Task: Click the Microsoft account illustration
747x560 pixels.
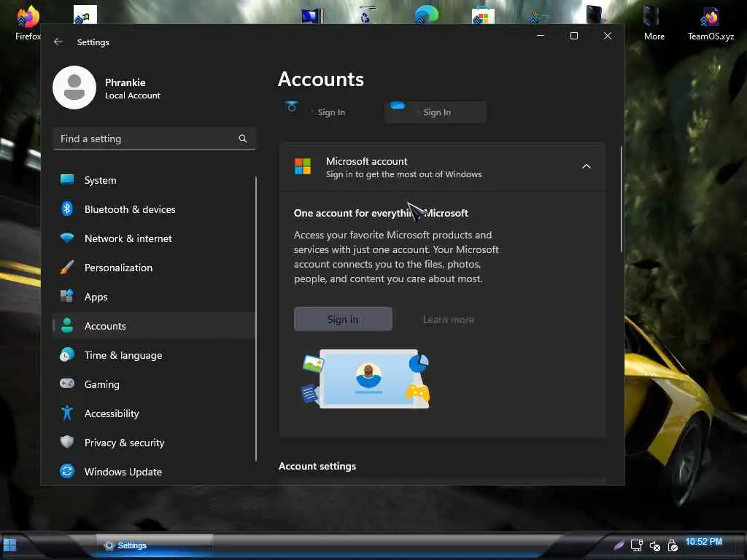Action: (366, 378)
